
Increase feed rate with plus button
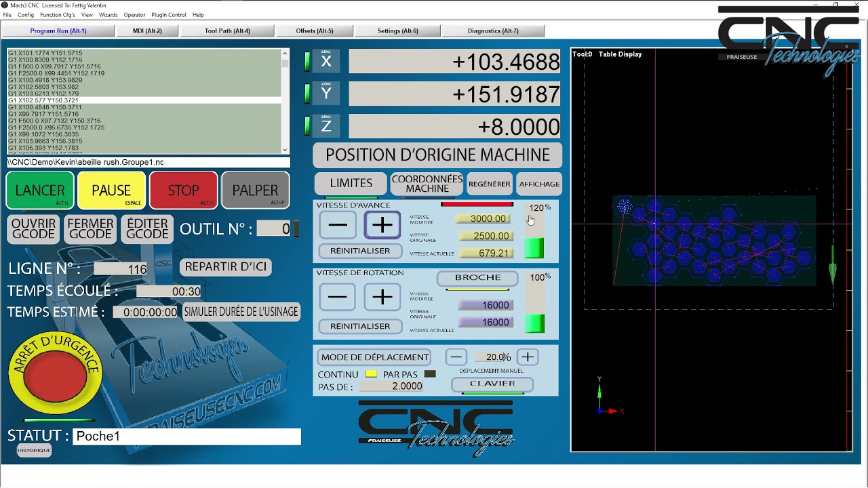click(382, 225)
